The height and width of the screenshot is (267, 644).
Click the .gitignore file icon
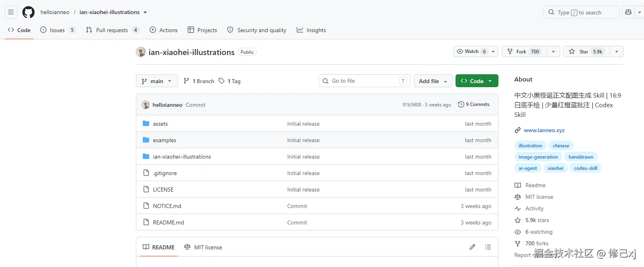(146, 173)
